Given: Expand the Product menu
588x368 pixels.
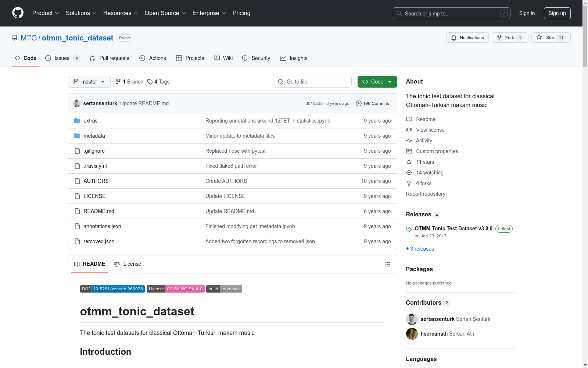Looking at the screenshot, I should coord(46,13).
